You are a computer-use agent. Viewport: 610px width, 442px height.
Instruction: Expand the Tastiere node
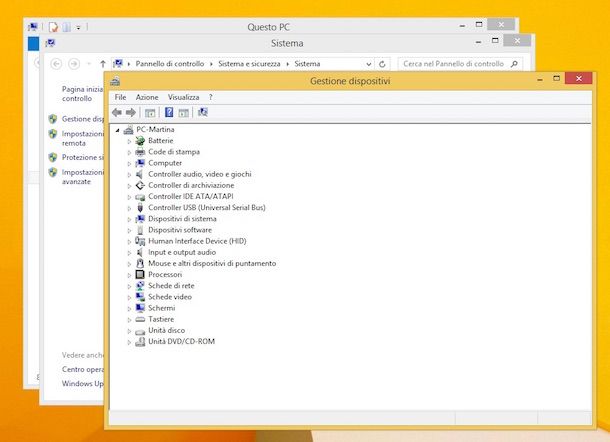[x=129, y=320]
